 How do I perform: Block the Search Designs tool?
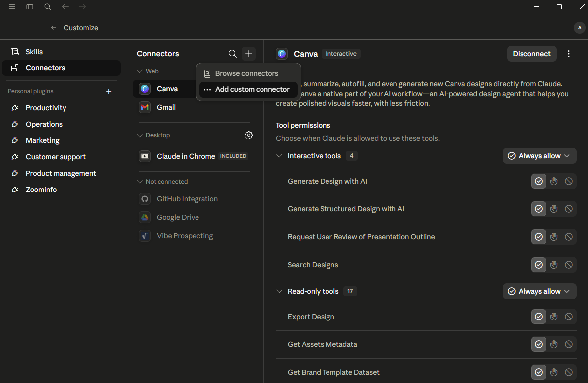click(x=569, y=265)
